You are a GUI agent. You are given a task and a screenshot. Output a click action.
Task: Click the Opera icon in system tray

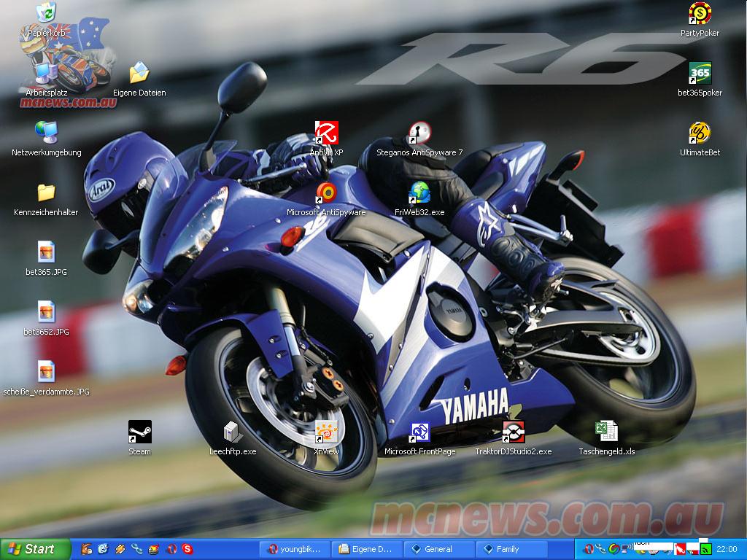589,549
